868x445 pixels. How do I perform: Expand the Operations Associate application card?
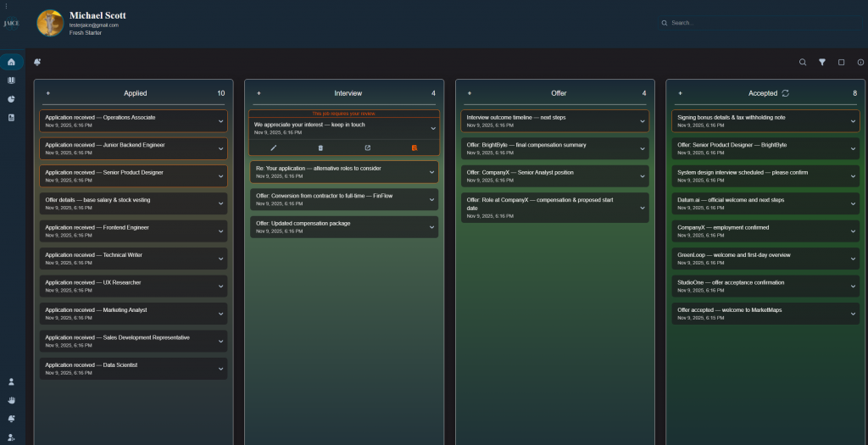[x=220, y=121]
